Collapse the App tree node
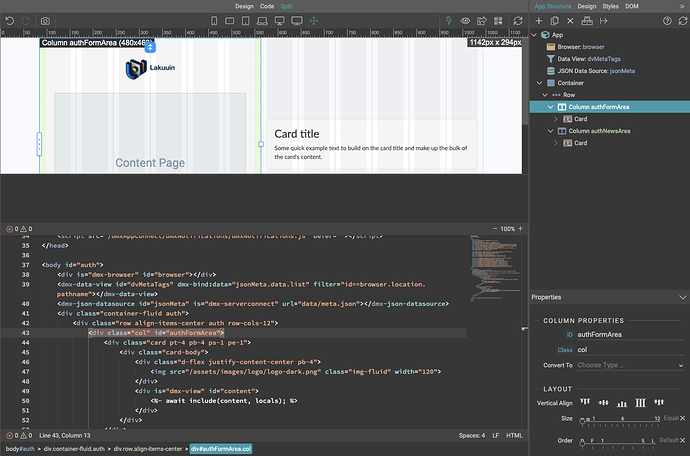Viewport: 690px width, 456px height. point(534,35)
